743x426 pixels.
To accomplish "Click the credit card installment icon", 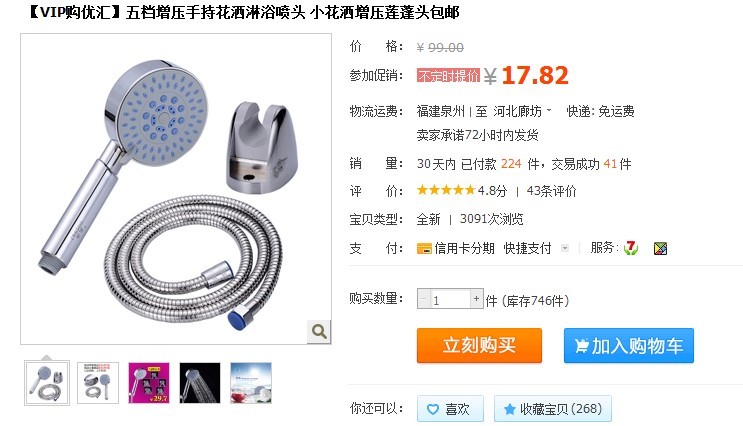I will tap(424, 248).
